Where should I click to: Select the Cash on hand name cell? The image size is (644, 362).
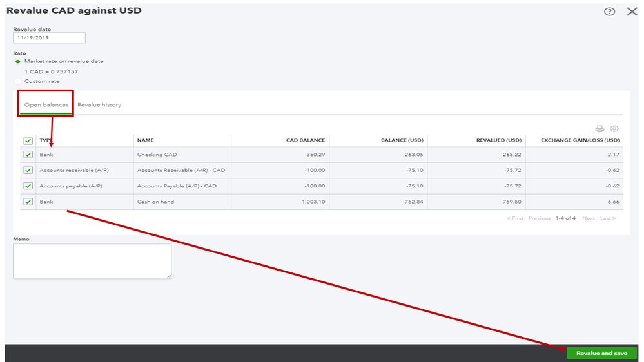point(155,202)
